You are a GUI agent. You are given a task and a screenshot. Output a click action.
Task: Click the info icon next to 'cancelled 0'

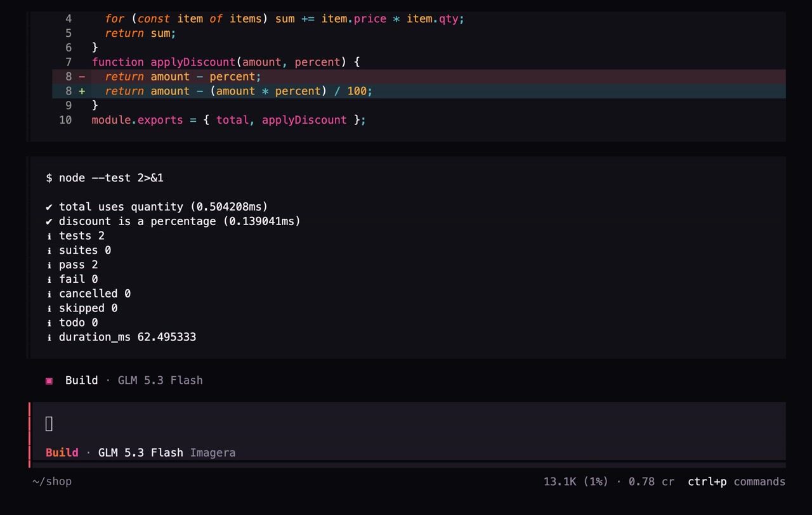(x=49, y=294)
